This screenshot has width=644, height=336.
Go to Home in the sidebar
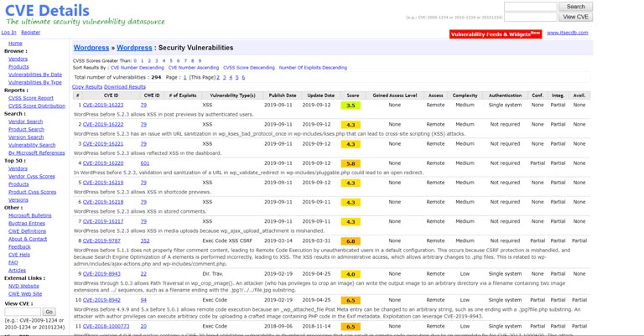[15, 44]
